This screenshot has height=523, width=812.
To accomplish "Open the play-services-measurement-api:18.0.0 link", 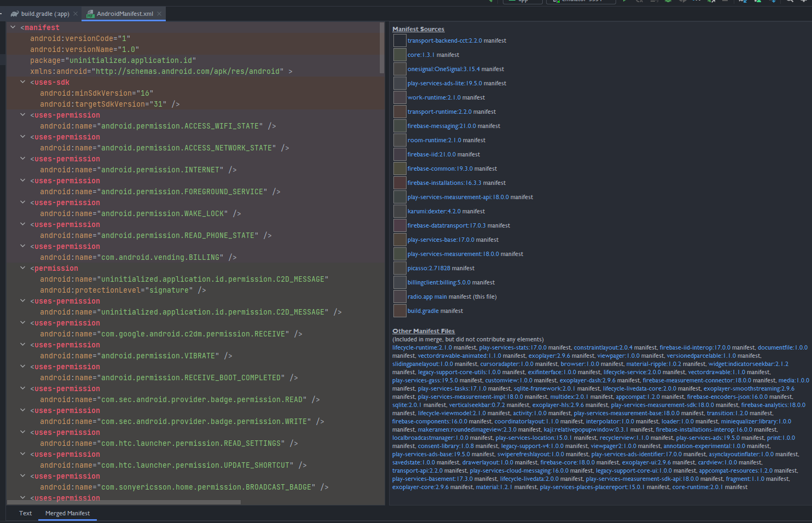I will (458, 197).
